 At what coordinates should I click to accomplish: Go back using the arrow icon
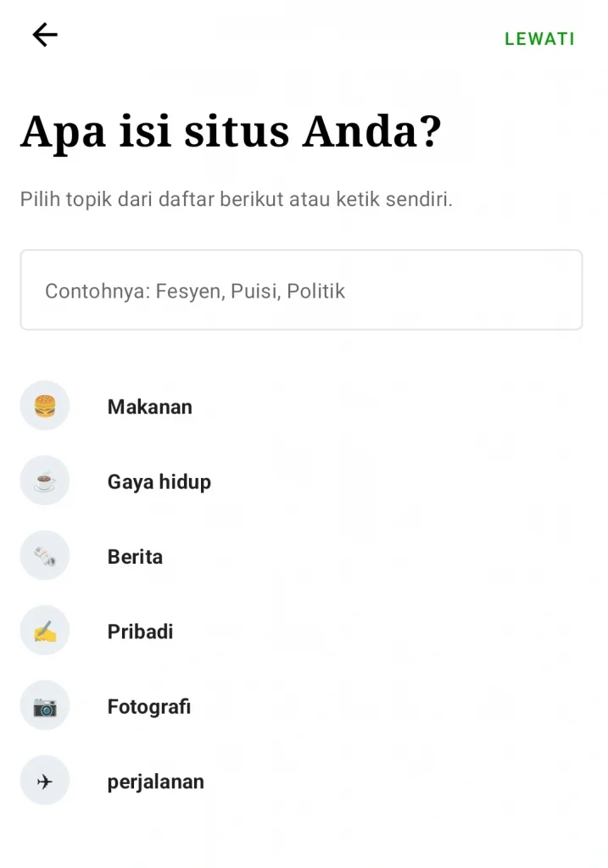(45, 36)
